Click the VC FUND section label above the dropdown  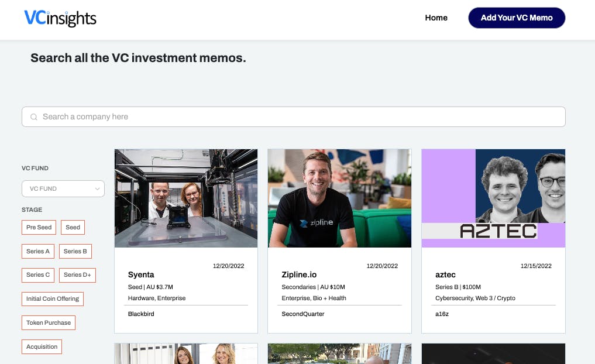(35, 168)
